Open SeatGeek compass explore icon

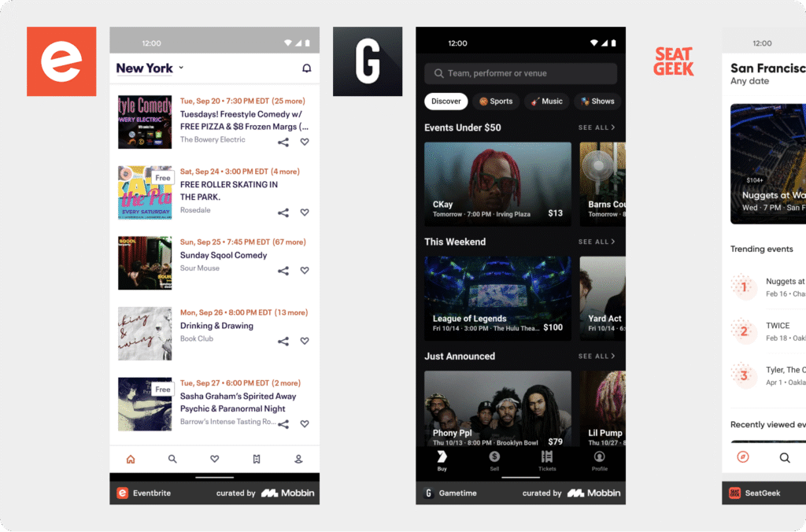[x=742, y=457]
